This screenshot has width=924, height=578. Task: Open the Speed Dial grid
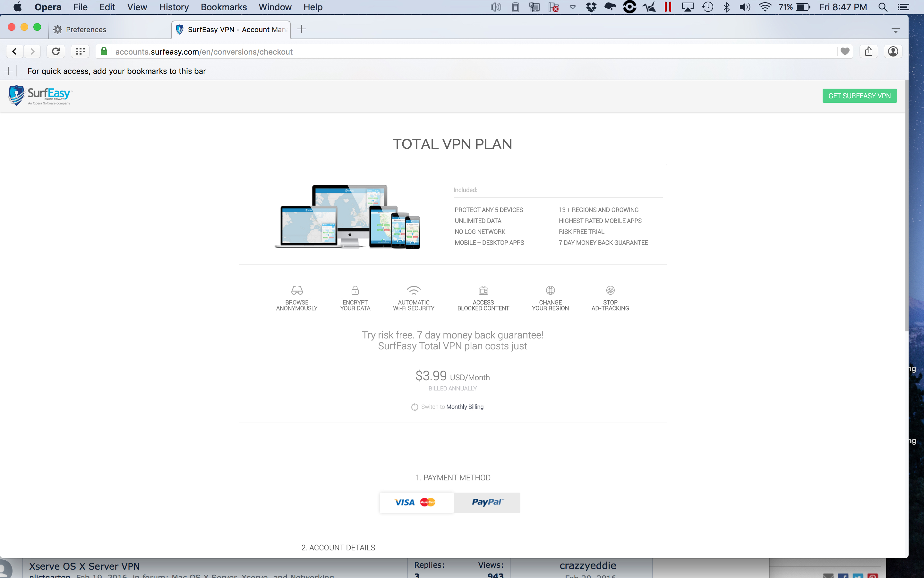pyautogui.click(x=80, y=51)
